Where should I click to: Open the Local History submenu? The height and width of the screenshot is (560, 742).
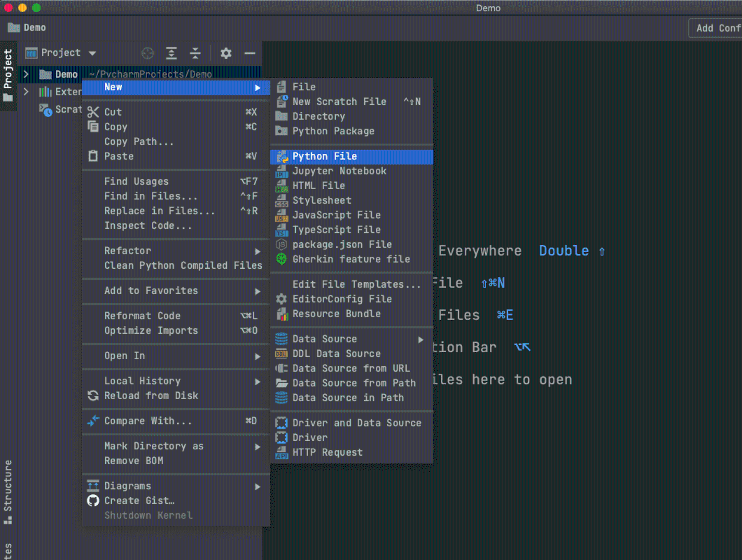pyautogui.click(x=176, y=381)
